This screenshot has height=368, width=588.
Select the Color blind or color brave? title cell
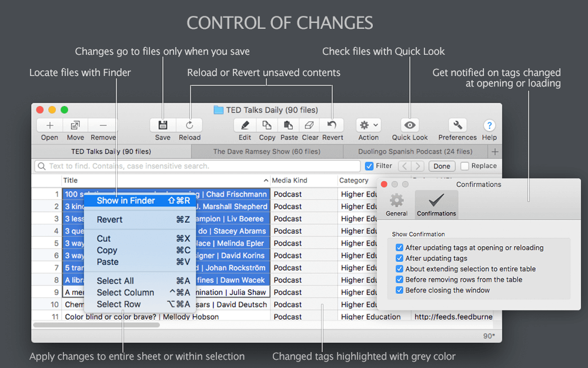166,317
